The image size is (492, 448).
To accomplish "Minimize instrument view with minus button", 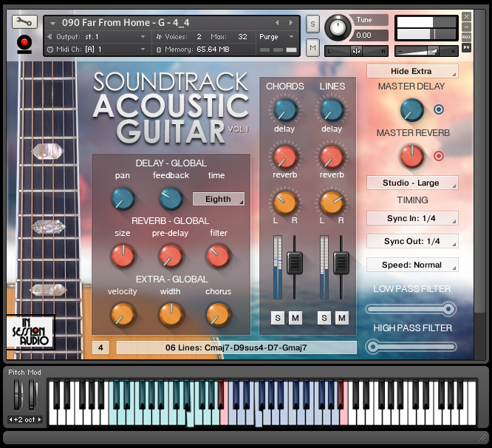I will [x=466, y=27].
